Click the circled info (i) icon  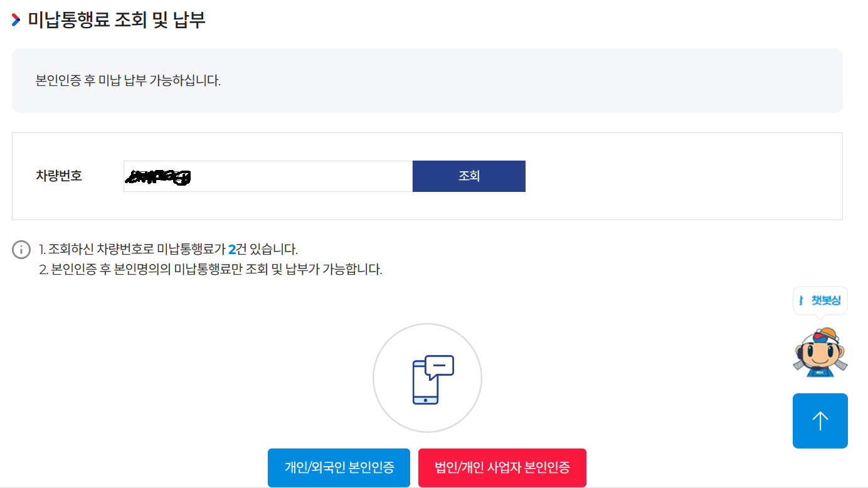click(x=21, y=249)
